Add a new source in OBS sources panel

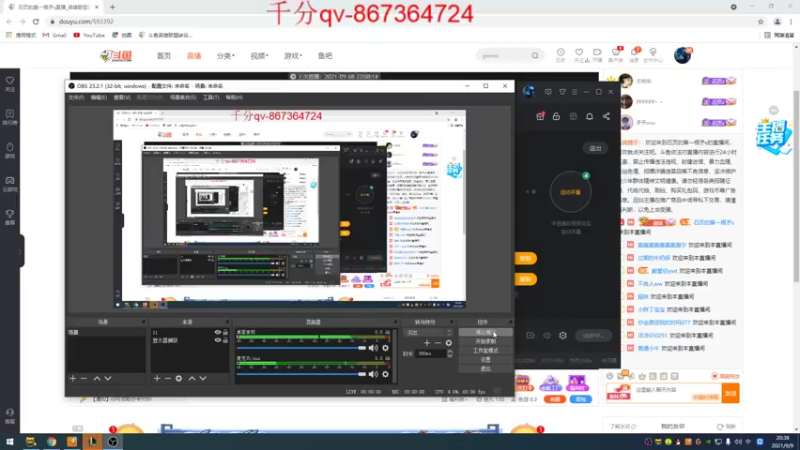click(157, 379)
